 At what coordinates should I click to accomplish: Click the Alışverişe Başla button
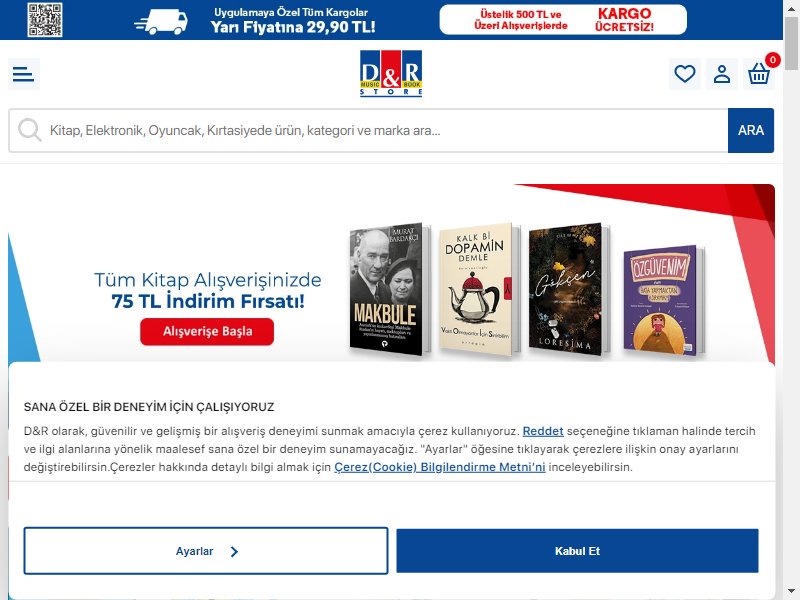coord(207,332)
